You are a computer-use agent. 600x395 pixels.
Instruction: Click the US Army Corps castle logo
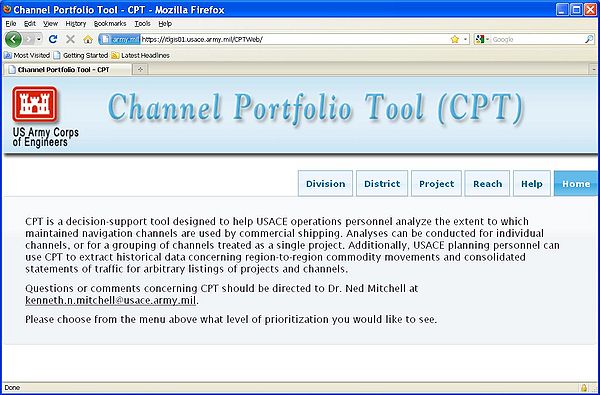34,104
